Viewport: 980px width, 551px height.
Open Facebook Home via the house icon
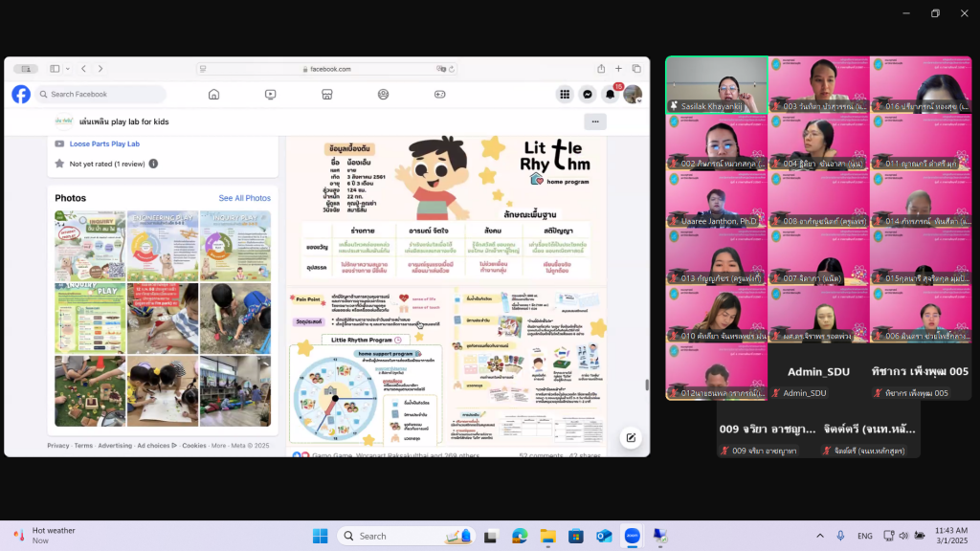click(214, 95)
